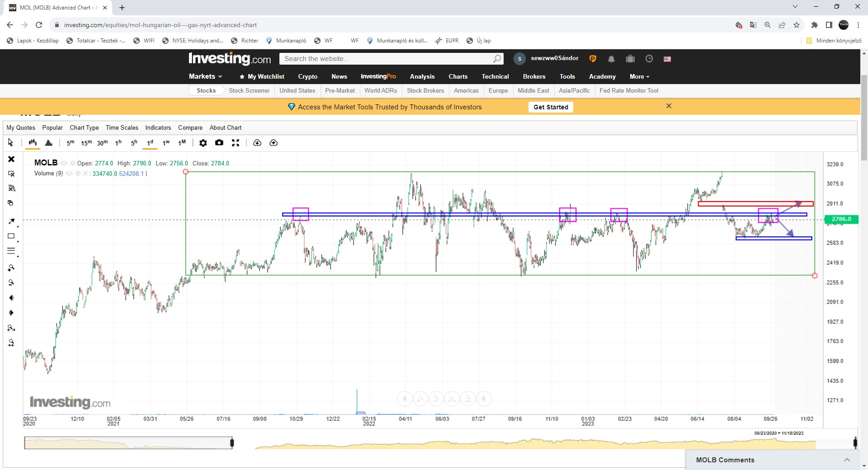This screenshot has height=470, width=868.
Task: Click the search the website field
Action: pyautogui.click(x=392, y=59)
